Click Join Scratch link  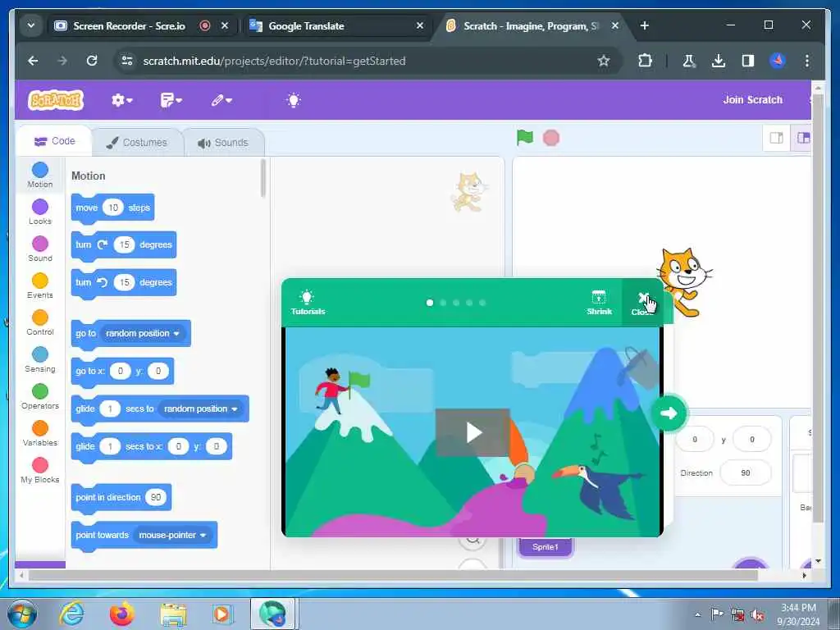pyautogui.click(x=753, y=99)
